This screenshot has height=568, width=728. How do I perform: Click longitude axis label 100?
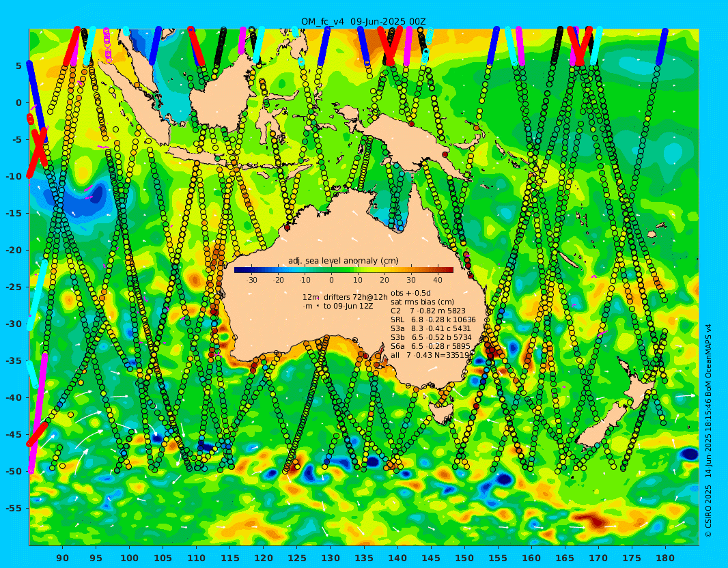coord(129,558)
